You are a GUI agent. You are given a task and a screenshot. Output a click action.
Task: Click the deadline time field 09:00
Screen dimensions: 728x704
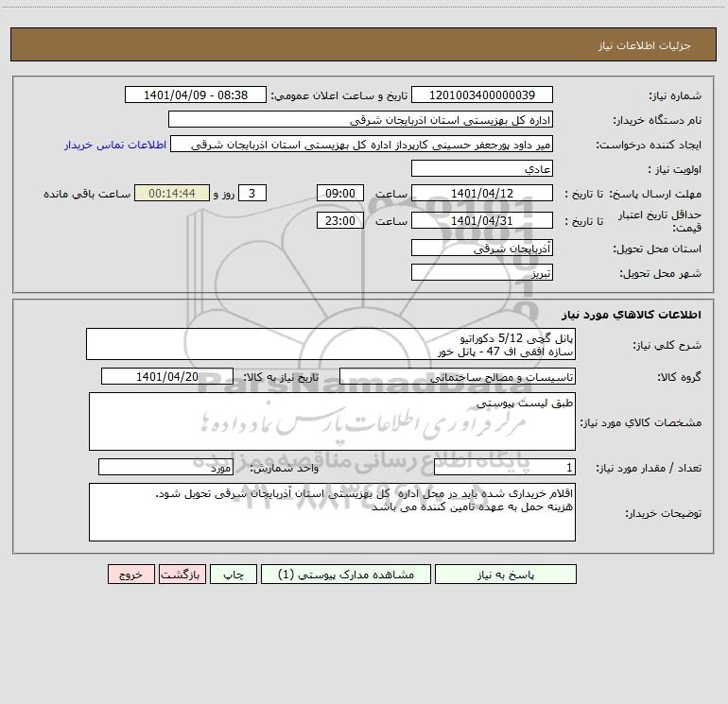(x=339, y=193)
